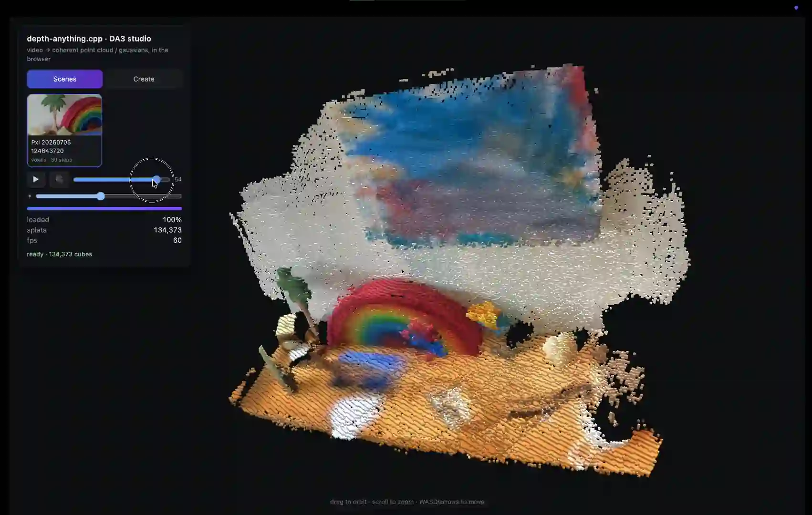Screen dimensions: 812x515
Task: Select the Pxl 20260705 scene thumbnail
Action: tap(64, 131)
